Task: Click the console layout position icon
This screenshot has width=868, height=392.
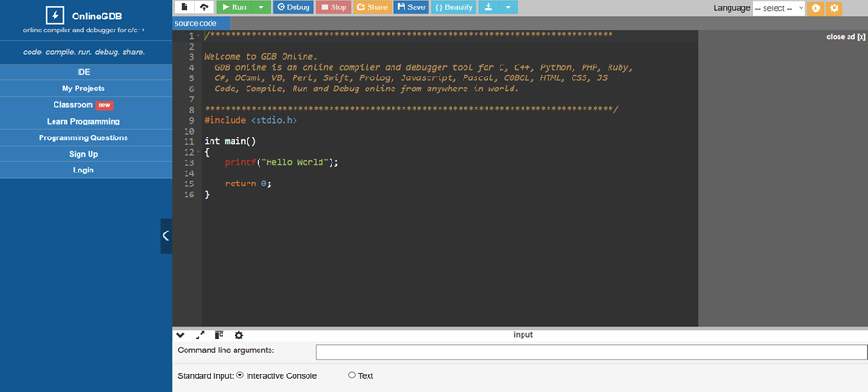Action: [x=219, y=335]
